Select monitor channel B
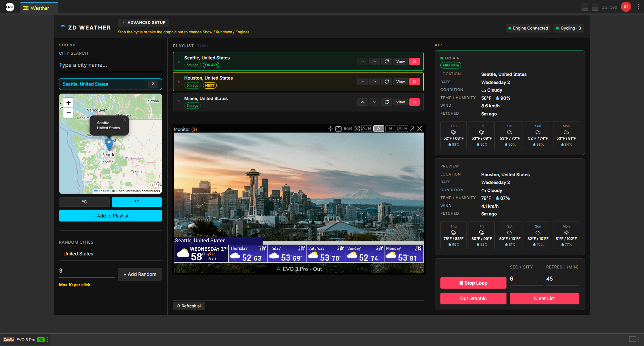 pos(391,129)
